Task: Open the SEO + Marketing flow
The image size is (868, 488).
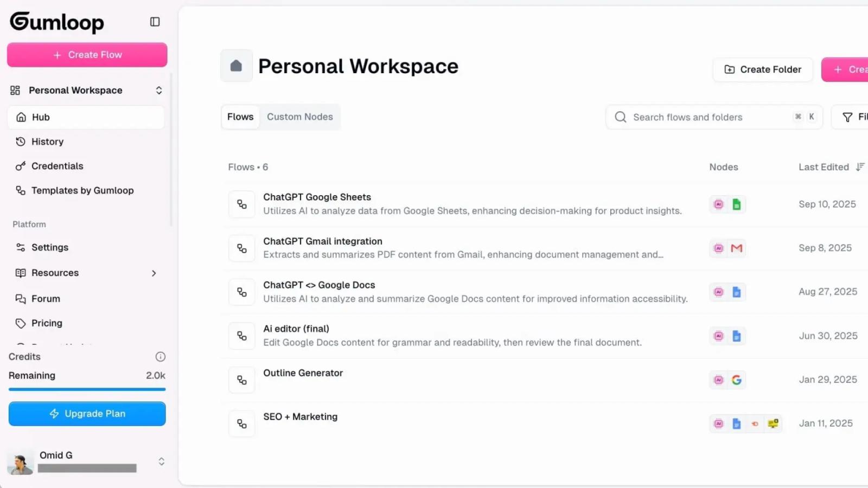Action: [x=300, y=416]
